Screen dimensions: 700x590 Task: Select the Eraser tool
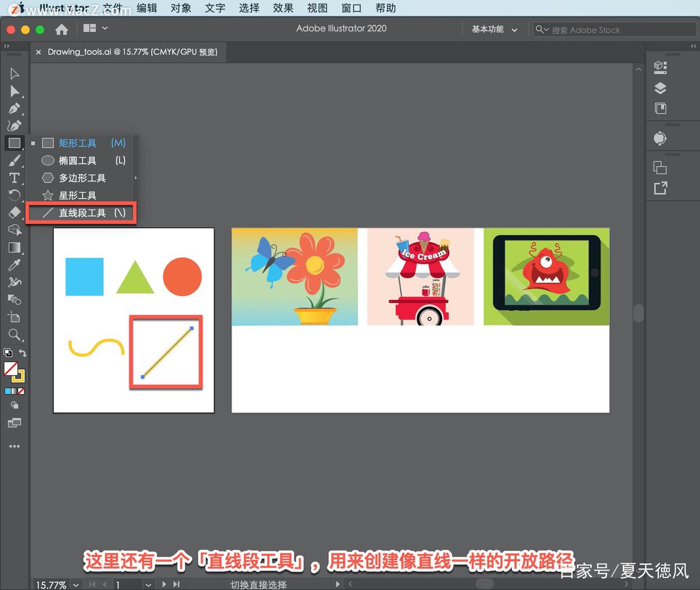tap(15, 213)
